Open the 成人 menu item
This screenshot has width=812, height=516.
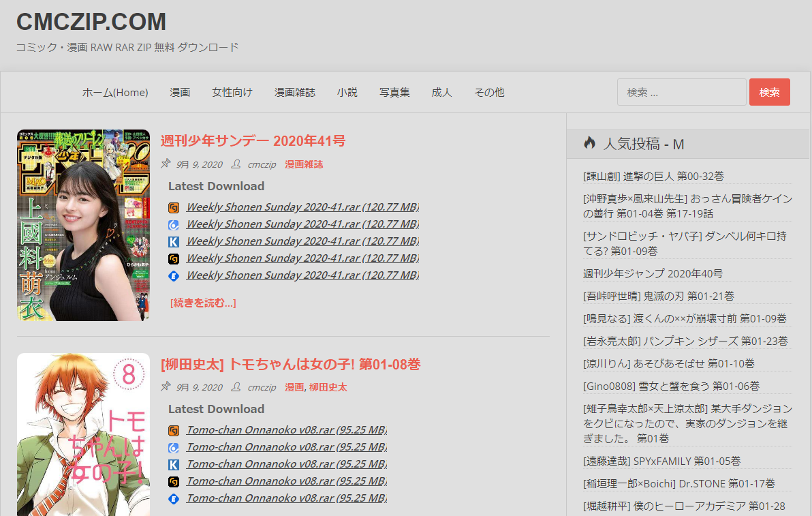coord(441,92)
